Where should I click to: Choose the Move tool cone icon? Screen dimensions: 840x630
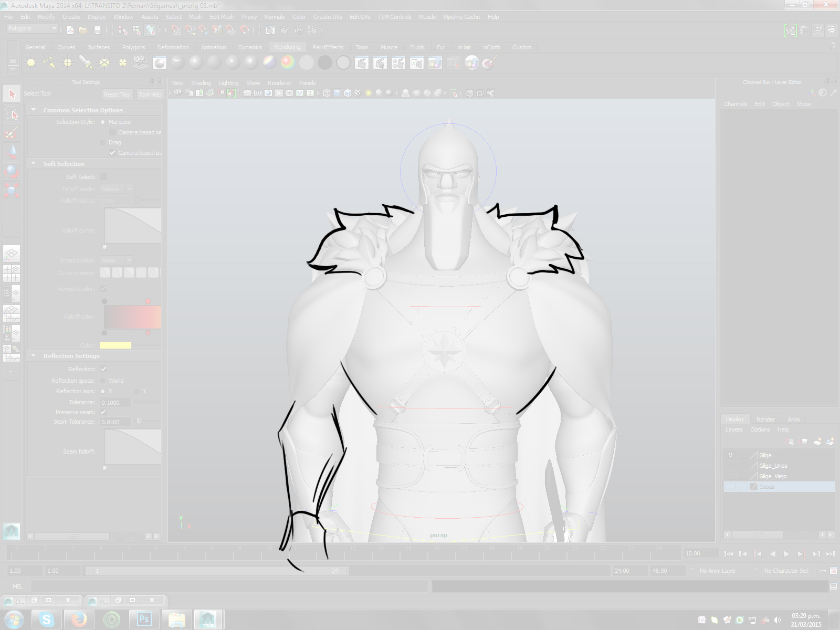click(x=12, y=152)
